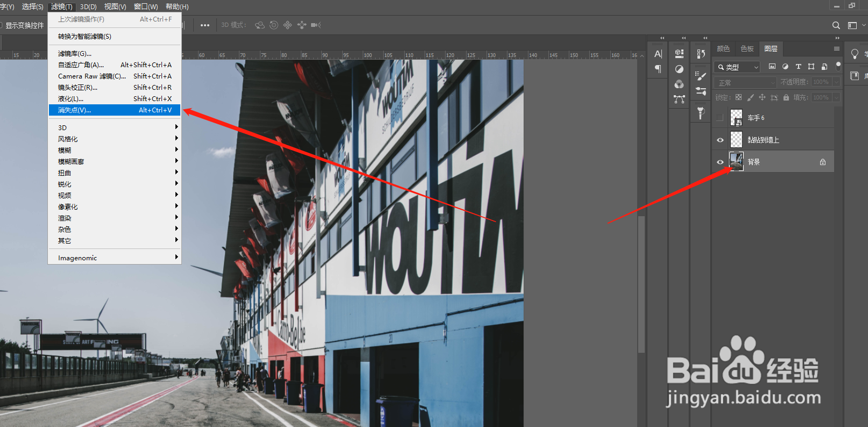868x427 pixels.
Task: Open the 视图(V) menu
Action: click(x=115, y=6)
